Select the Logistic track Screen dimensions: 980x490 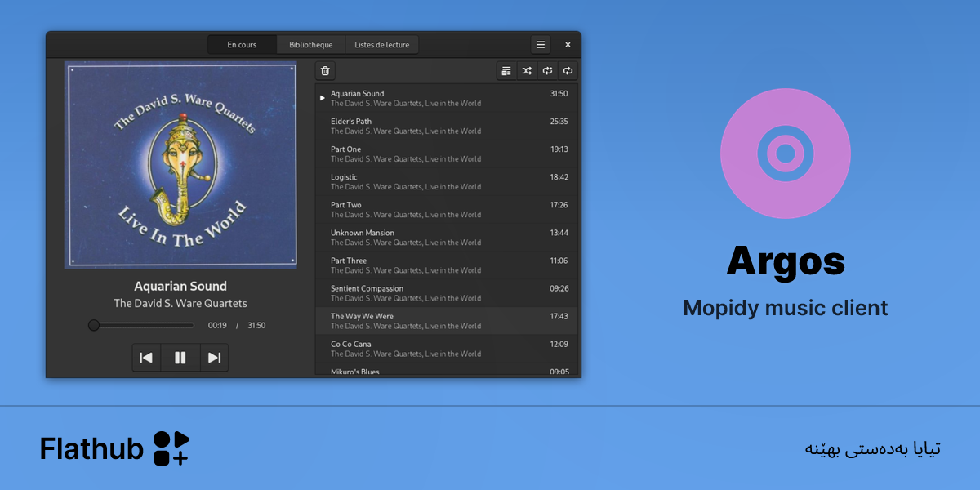(x=447, y=181)
